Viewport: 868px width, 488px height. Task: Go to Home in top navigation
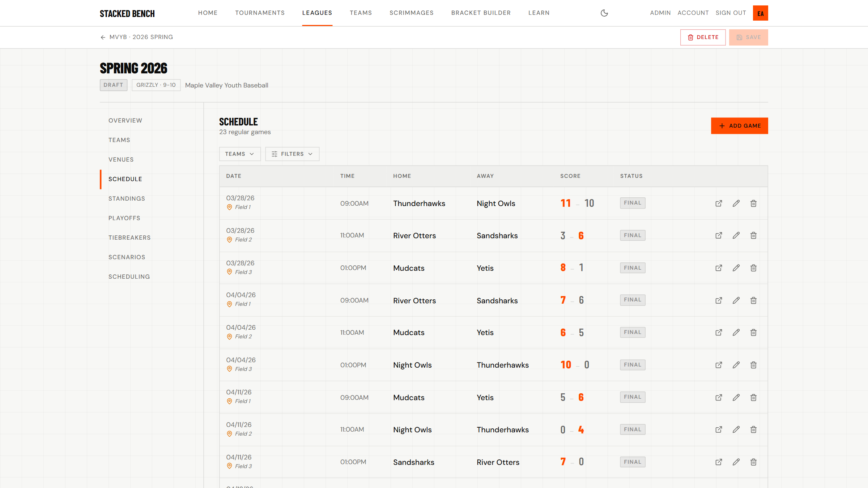coord(208,13)
